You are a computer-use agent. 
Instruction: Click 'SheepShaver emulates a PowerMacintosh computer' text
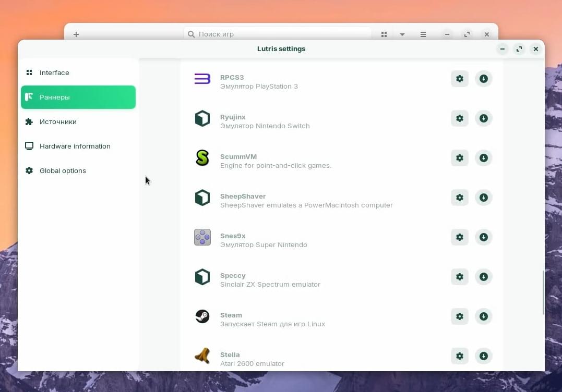click(x=306, y=205)
